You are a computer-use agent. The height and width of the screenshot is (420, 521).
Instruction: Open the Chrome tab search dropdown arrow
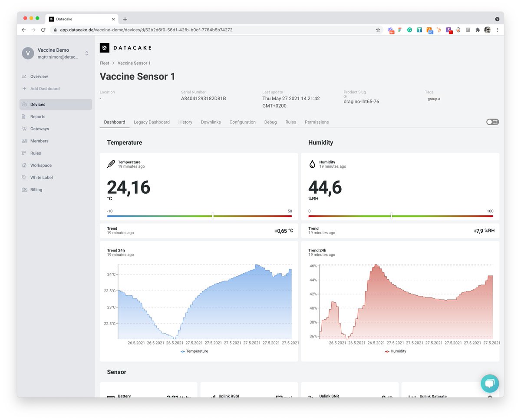click(497, 19)
